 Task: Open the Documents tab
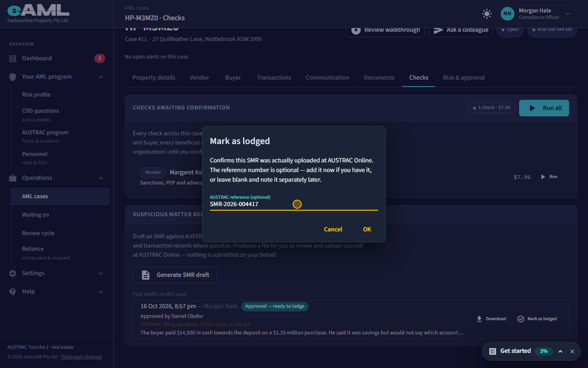pyautogui.click(x=379, y=77)
